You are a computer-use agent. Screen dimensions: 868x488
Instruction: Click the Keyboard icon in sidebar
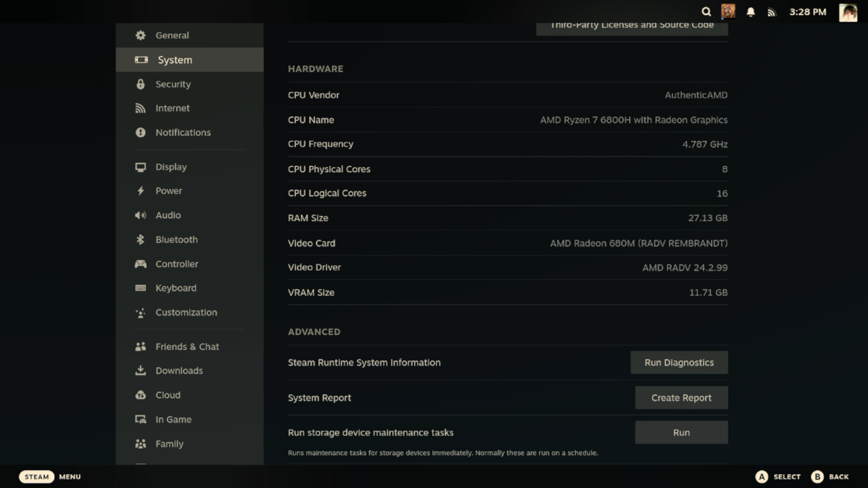click(x=141, y=288)
